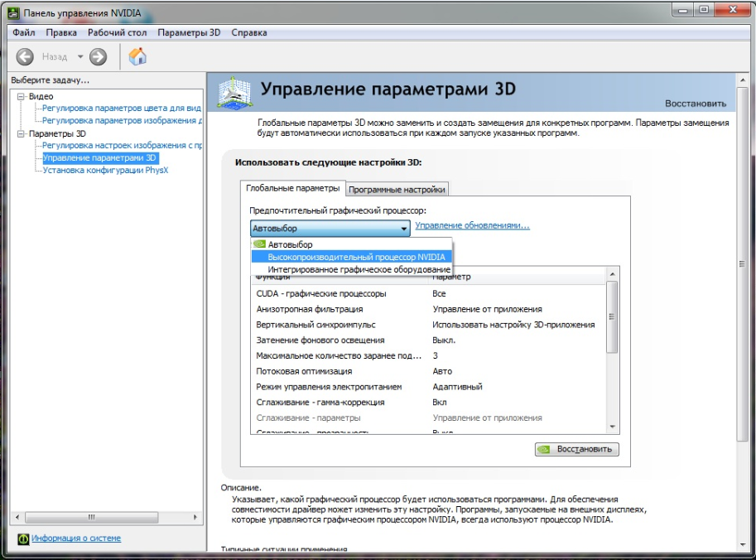
Task: Select Регулировка настроек изображения с просмотром
Action: (122, 145)
